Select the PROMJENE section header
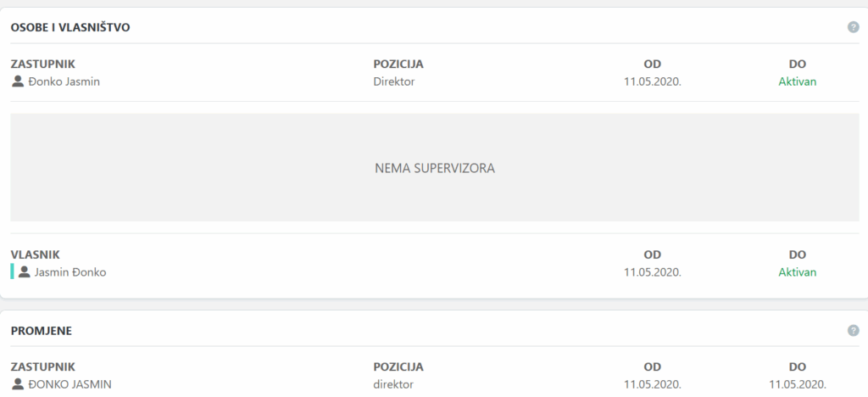Screen dimensions: 868x397 (41, 331)
